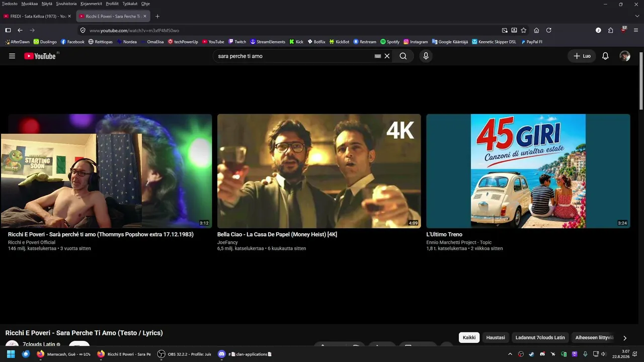Go to the YouTube home logo

(x=40, y=56)
